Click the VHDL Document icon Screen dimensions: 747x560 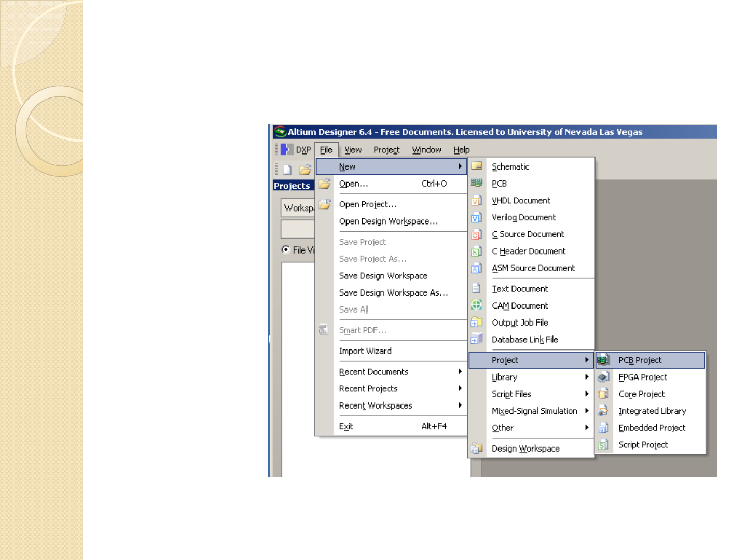point(476,200)
